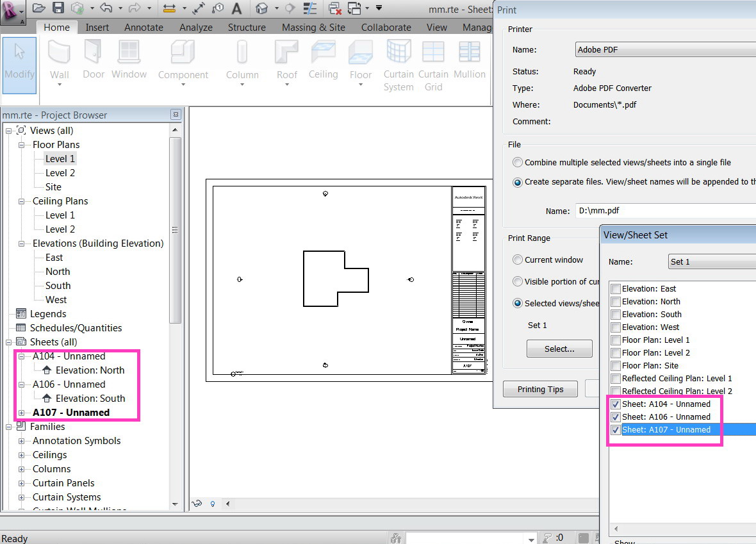Switch to the Annotate ribbon tab

pyautogui.click(x=144, y=27)
